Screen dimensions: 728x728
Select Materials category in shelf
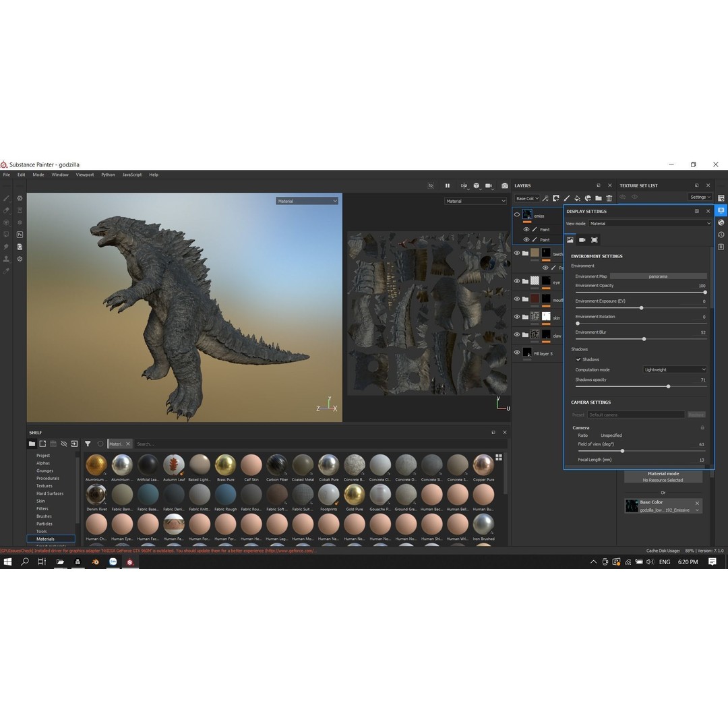[51, 539]
